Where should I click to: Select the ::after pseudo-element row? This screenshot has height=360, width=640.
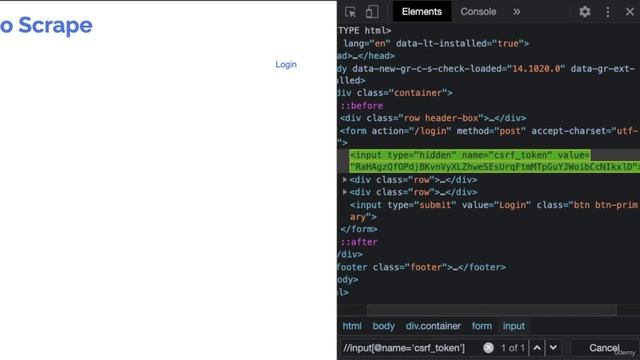point(359,242)
